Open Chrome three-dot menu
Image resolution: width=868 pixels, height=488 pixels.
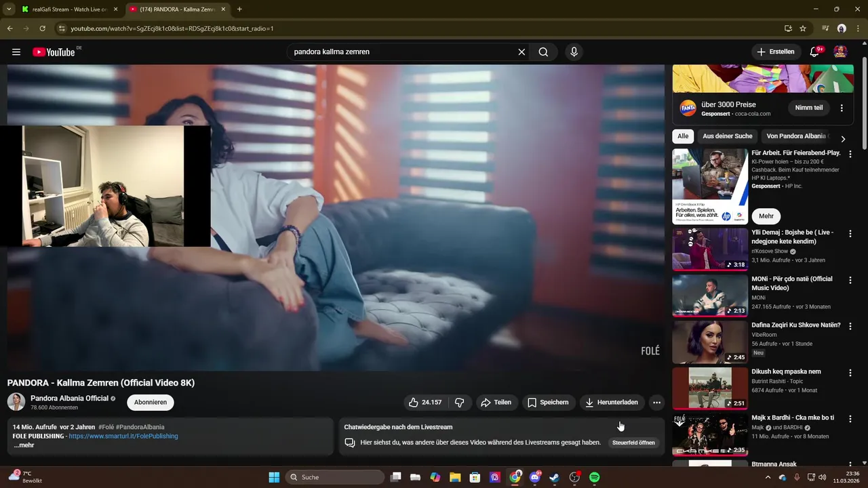[x=858, y=28]
